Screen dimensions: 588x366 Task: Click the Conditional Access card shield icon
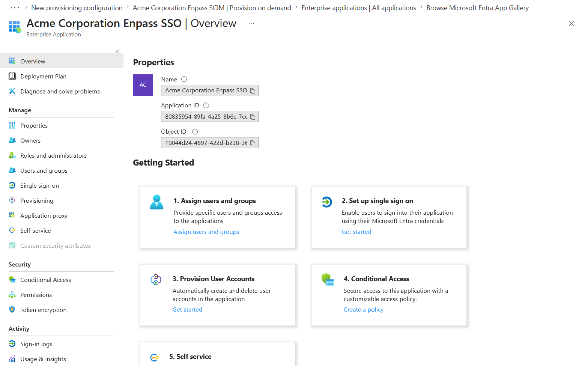[x=328, y=280]
